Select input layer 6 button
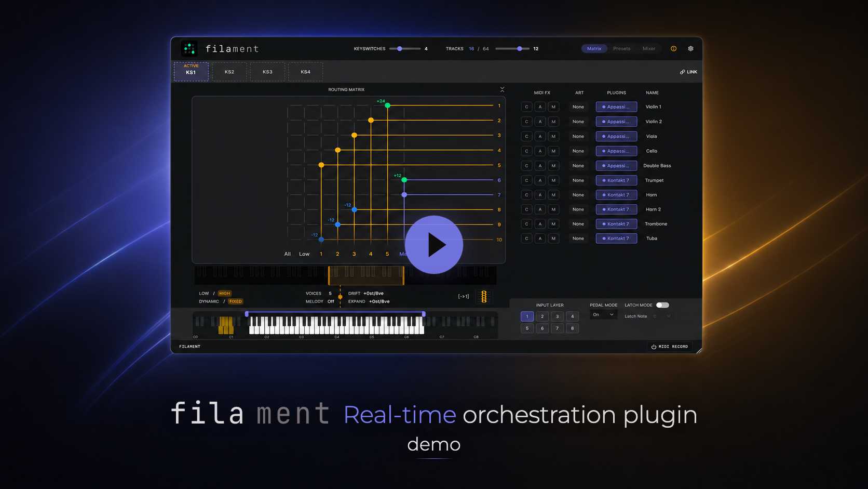The image size is (868, 489). click(542, 328)
